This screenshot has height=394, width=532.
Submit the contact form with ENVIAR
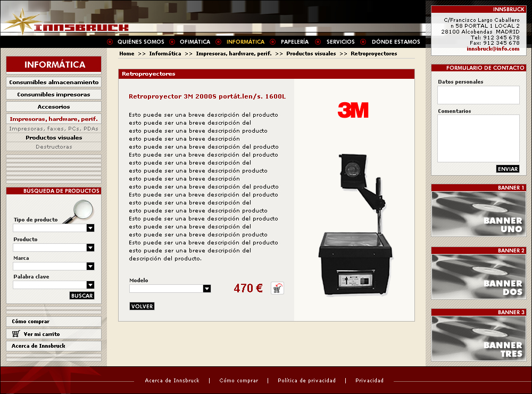click(508, 169)
